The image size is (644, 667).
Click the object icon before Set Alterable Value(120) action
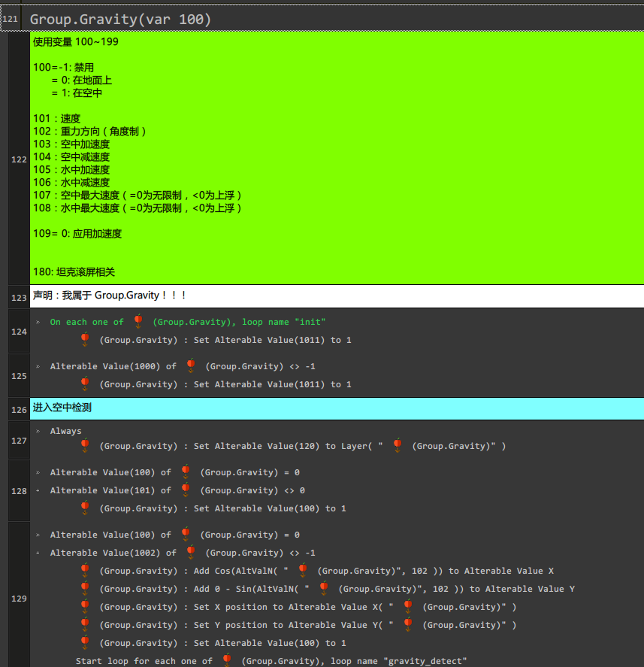tap(85, 445)
